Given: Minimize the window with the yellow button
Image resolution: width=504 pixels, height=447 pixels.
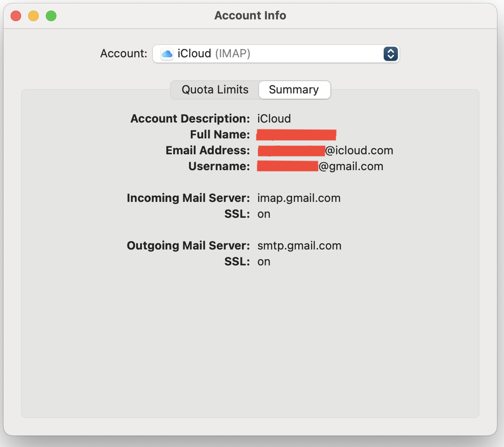Looking at the screenshot, I should click(x=33, y=16).
